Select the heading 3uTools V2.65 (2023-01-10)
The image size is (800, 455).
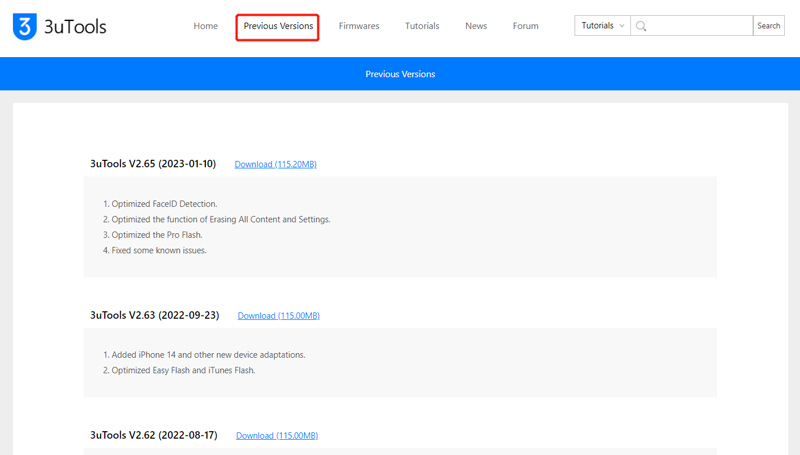click(x=153, y=164)
